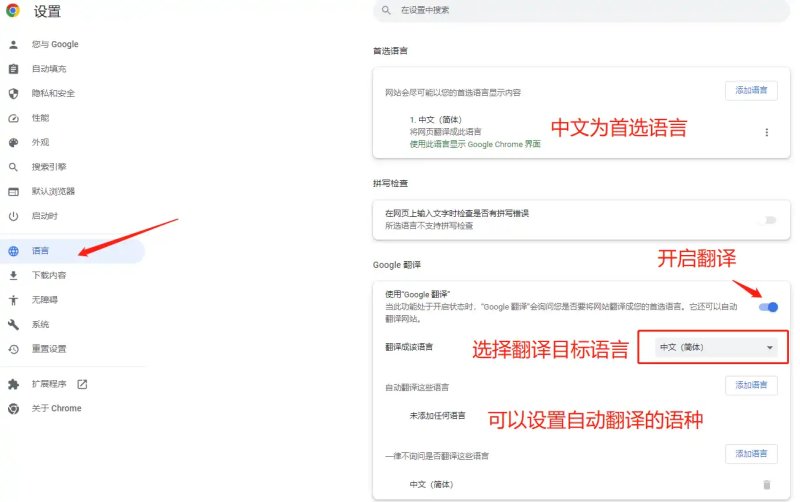Click 添加语言 button under 首选语言

click(x=751, y=90)
